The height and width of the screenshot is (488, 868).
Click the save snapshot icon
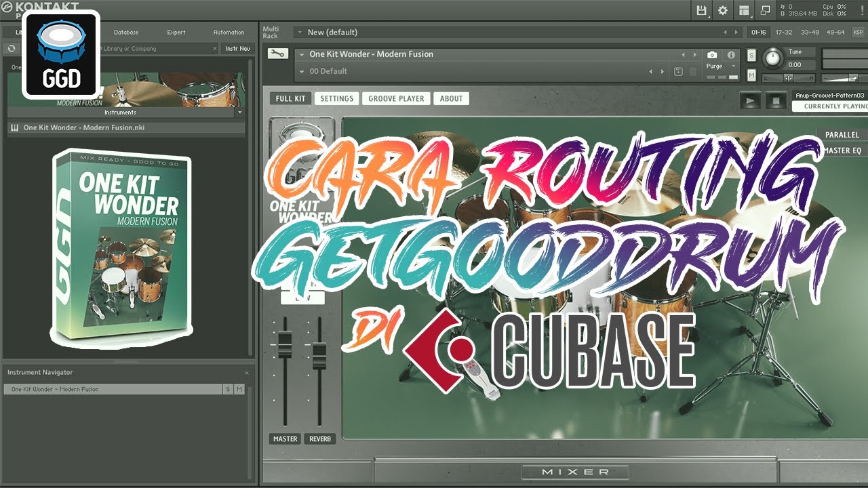pos(678,71)
